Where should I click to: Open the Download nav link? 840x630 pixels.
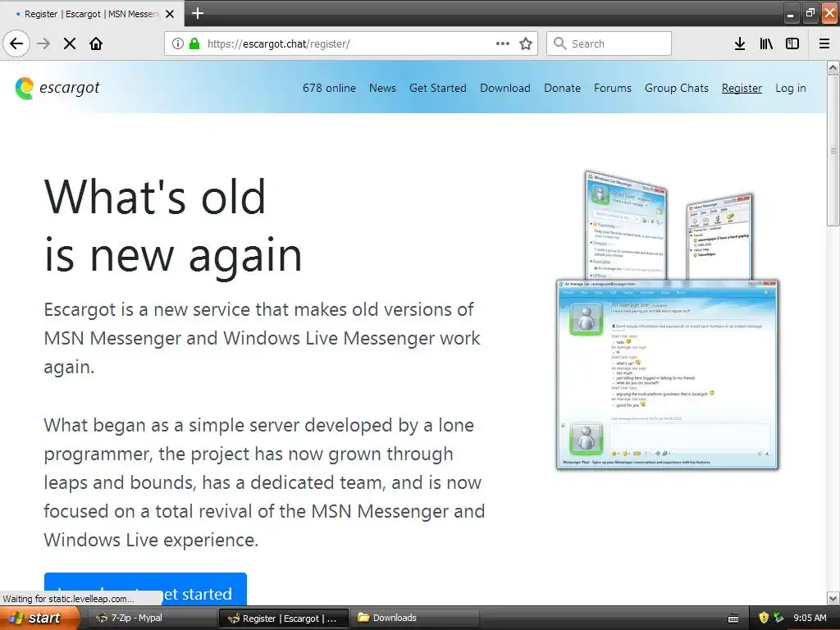click(505, 88)
